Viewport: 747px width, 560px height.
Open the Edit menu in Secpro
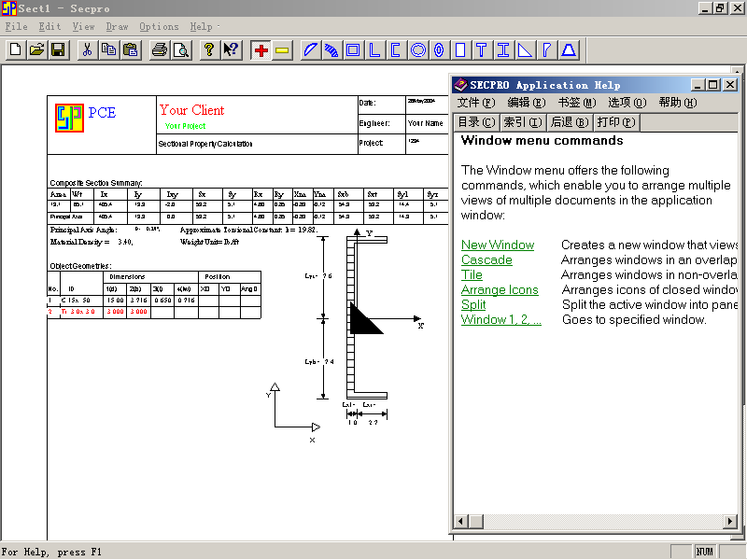click(50, 27)
